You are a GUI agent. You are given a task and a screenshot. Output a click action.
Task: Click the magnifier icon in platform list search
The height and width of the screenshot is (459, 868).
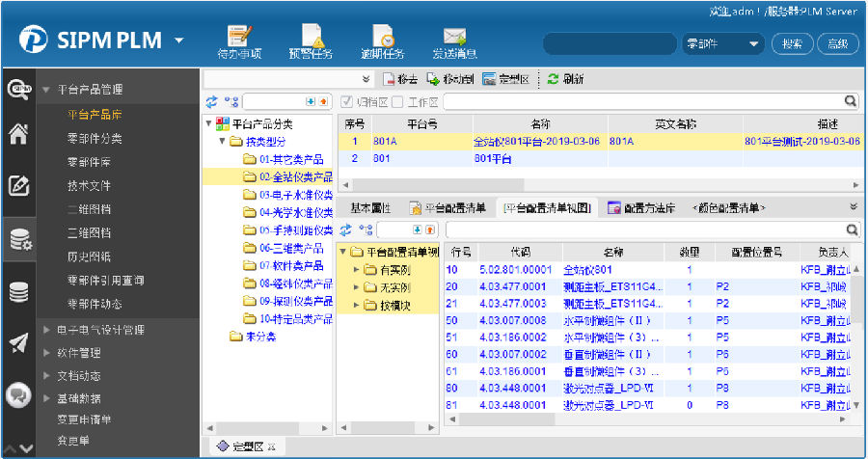(x=851, y=100)
